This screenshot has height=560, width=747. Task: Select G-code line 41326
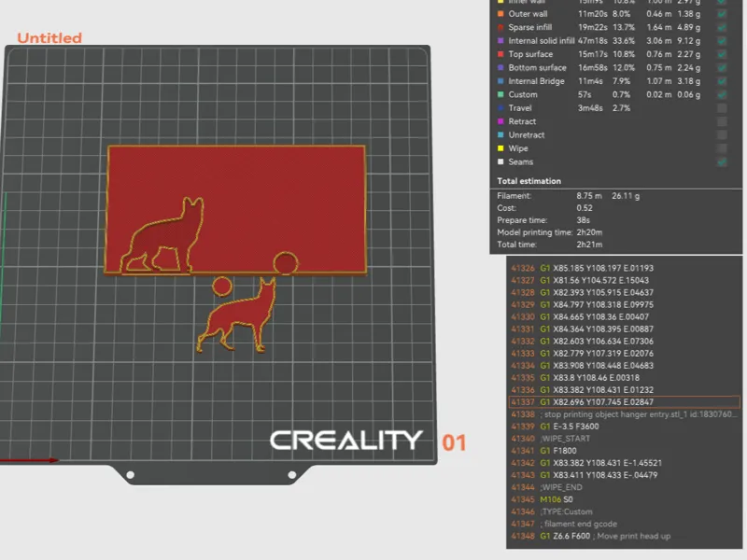tap(624, 268)
